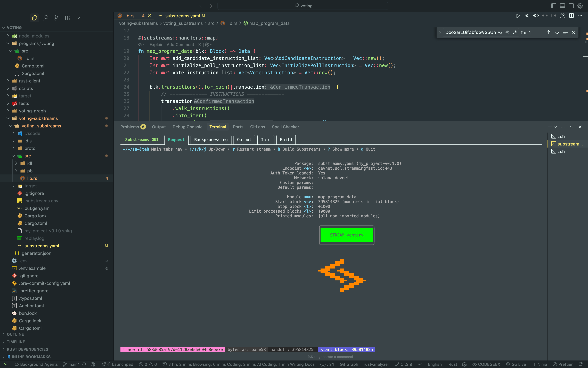Viewport: 588px width, 368px height.
Task: Click the find input containing Doo2arLUifZbfqGVS5Uh
Action: [x=470, y=32]
